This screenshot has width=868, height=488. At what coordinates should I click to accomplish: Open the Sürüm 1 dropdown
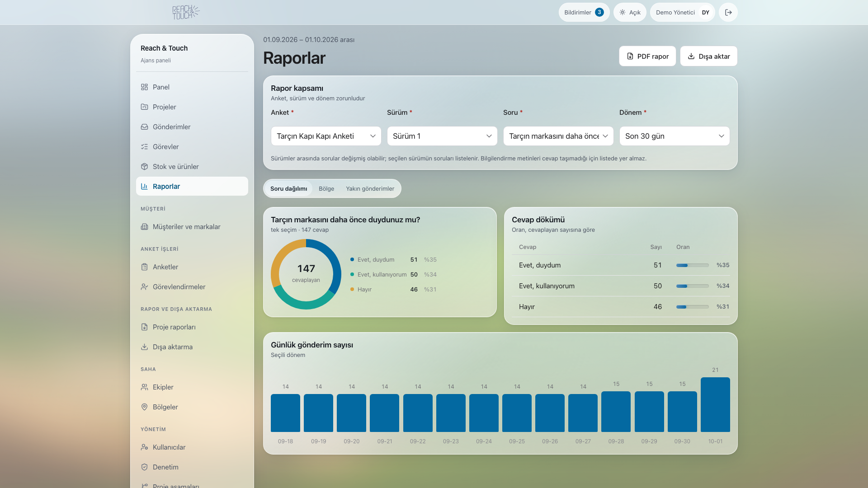(x=442, y=136)
